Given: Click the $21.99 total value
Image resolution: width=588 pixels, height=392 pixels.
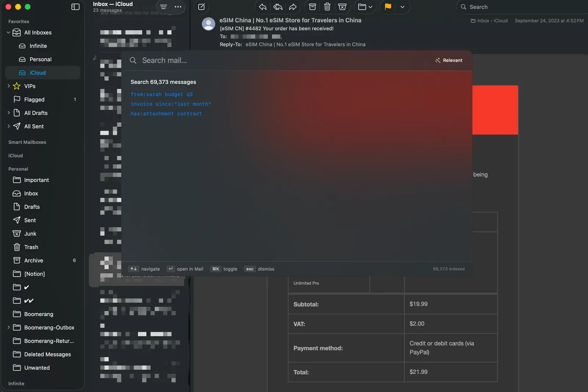Looking at the screenshot, I should coord(419,372).
